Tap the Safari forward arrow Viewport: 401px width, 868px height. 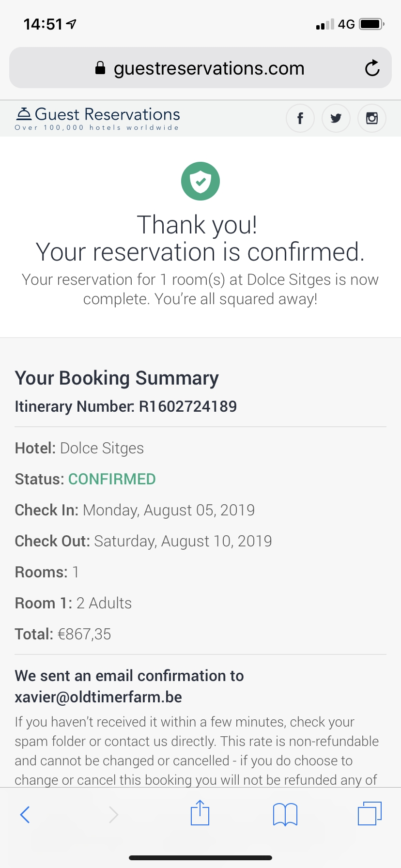coord(113,814)
